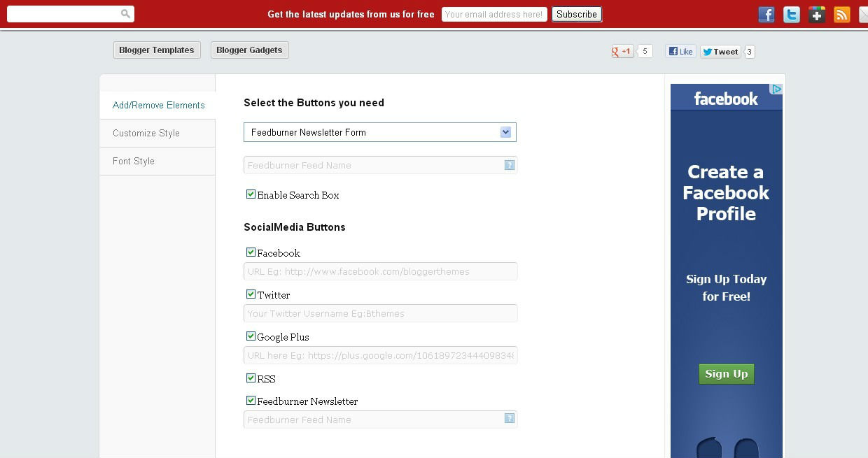868x458 pixels.
Task: Click 'Create a Facebook Profile' ad text
Action: tap(726, 193)
